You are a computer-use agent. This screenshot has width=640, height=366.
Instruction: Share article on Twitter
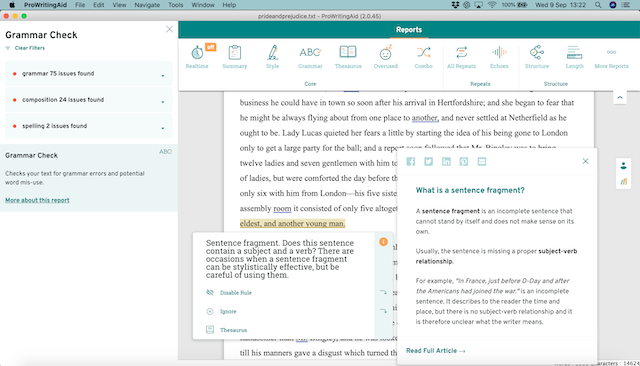pyautogui.click(x=428, y=162)
